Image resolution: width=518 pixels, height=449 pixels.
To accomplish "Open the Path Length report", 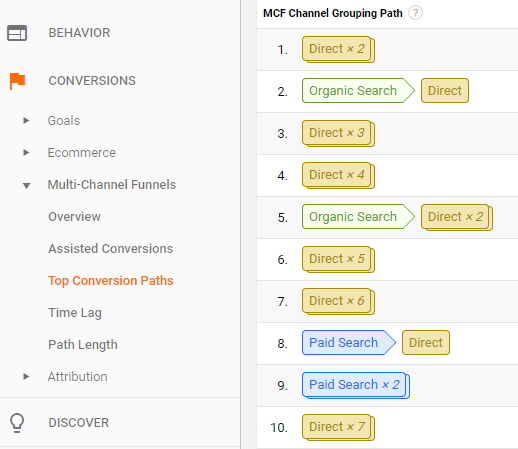I will tap(83, 345).
